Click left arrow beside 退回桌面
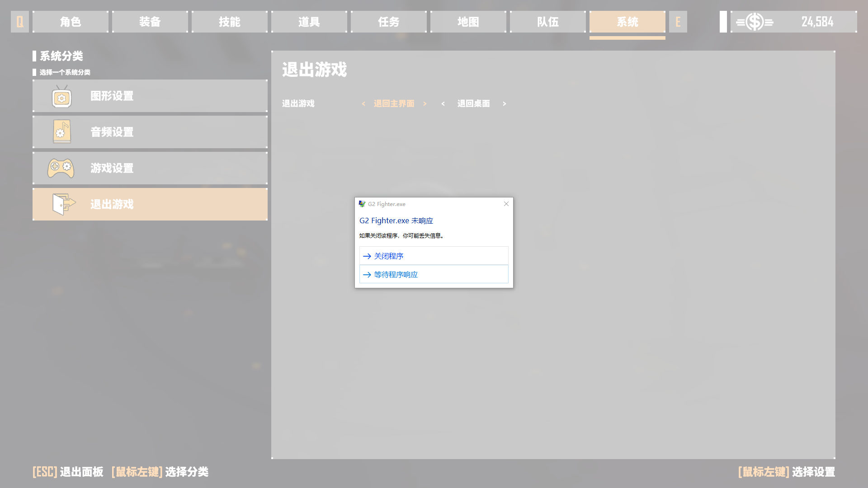The image size is (868, 488). point(443,104)
